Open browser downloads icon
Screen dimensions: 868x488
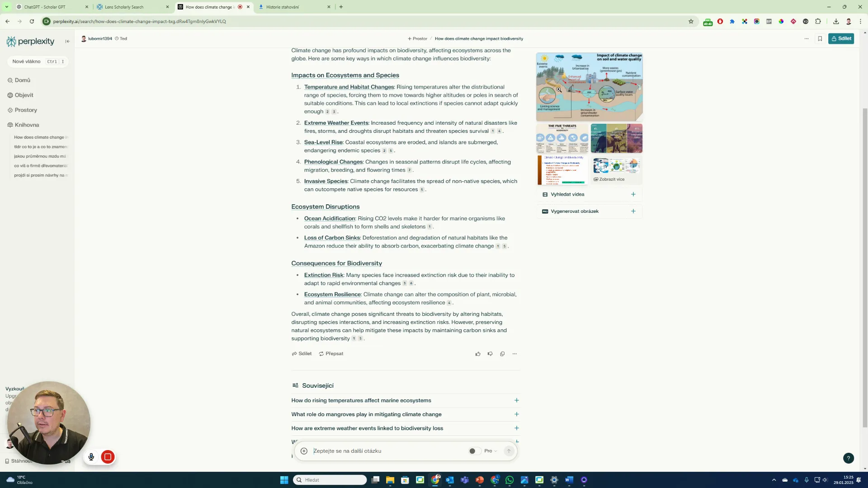pos(836,21)
